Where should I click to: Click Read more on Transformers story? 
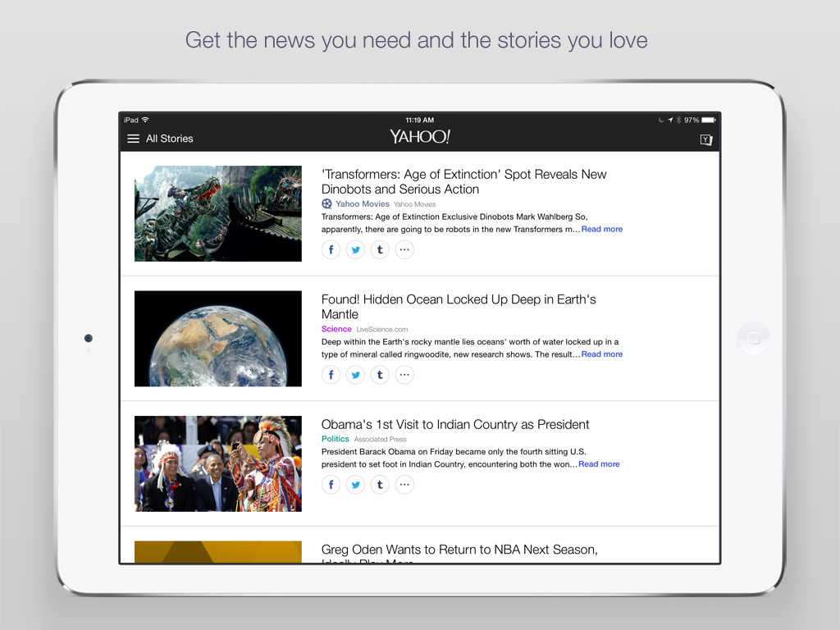click(x=601, y=230)
